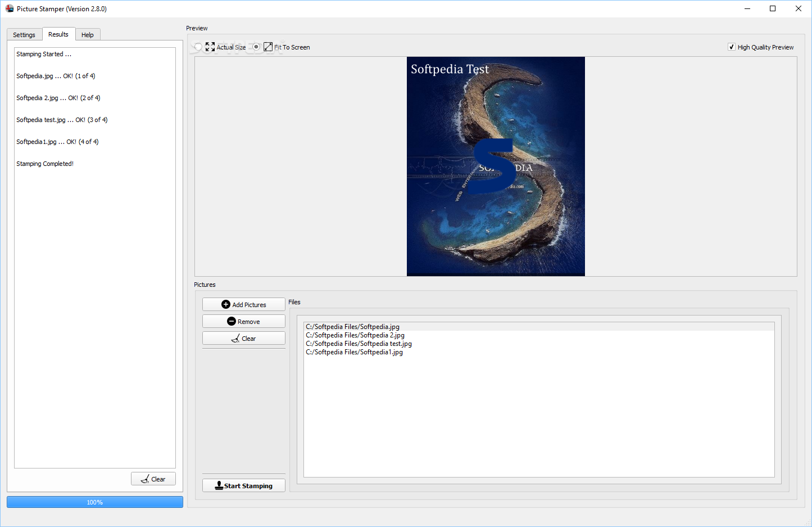Minimize the Picture Stamper window

click(747, 8)
